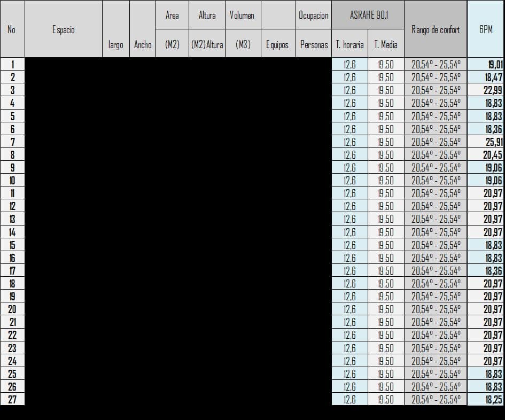Select row number 14 cell

12,232
